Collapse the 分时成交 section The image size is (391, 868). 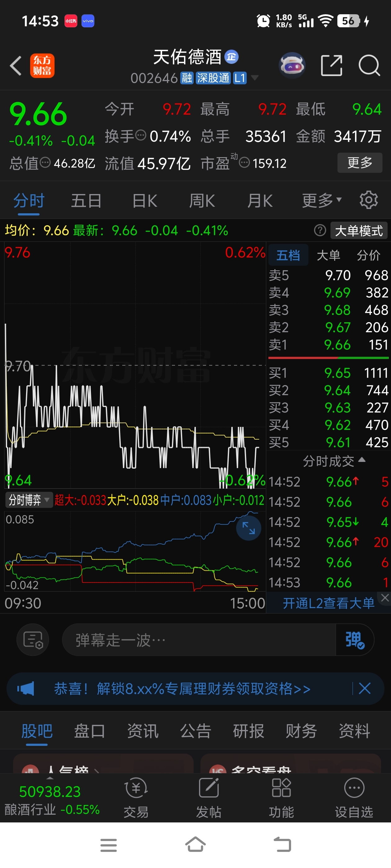334,461
